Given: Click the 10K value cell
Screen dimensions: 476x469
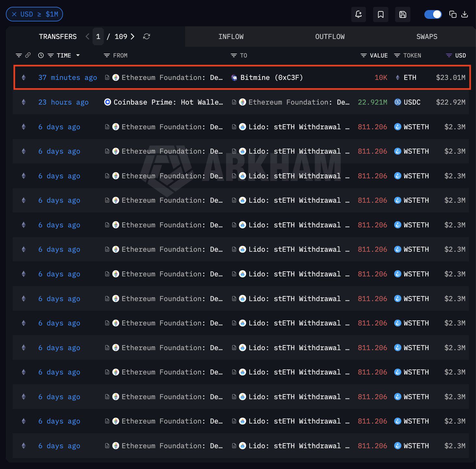Looking at the screenshot, I should point(381,78).
